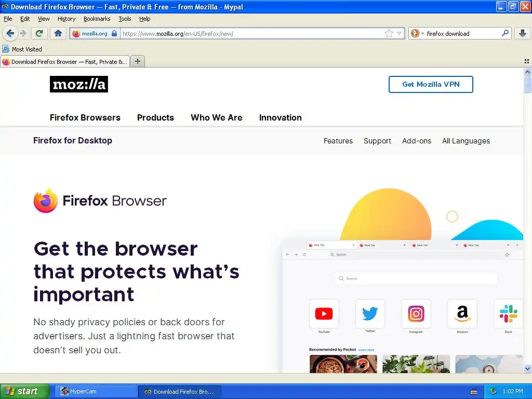Open the Support link
This screenshot has height=399, width=532.
coord(377,141)
